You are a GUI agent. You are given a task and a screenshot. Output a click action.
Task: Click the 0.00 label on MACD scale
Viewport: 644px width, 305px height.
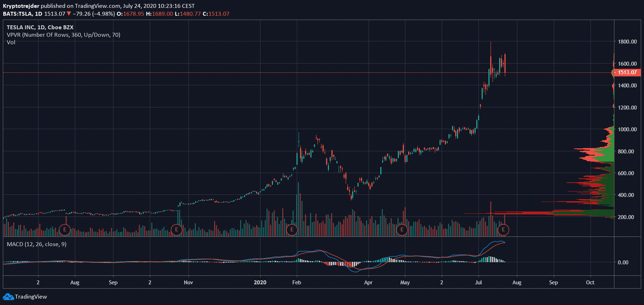pyautogui.click(x=623, y=263)
